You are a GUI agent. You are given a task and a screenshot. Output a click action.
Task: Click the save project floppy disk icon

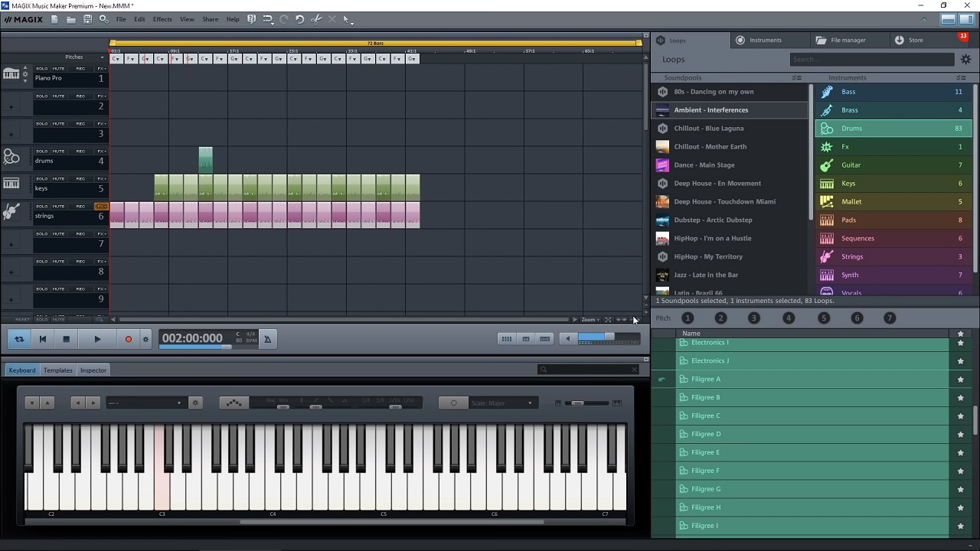point(87,19)
